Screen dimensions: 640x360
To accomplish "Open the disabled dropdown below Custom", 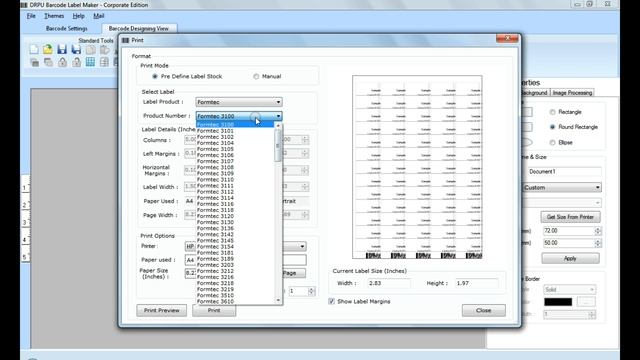I will (x=562, y=203).
